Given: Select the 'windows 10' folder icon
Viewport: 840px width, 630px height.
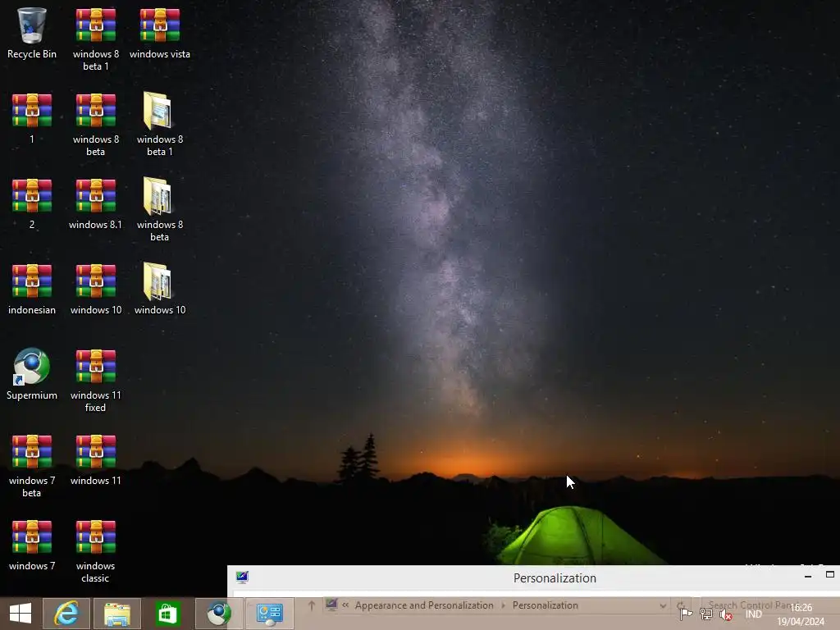Looking at the screenshot, I should pyautogui.click(x=160, y=290).
